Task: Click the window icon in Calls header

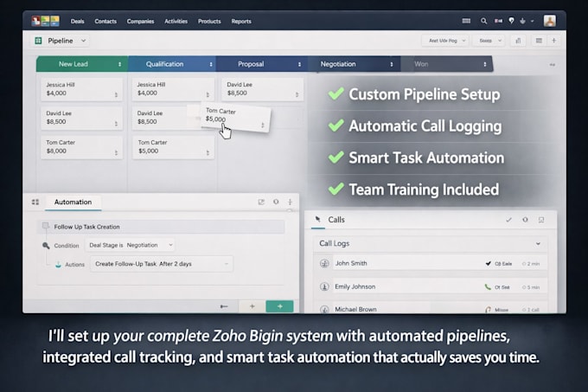Action: pyautogui.click(x=541, y=220)
